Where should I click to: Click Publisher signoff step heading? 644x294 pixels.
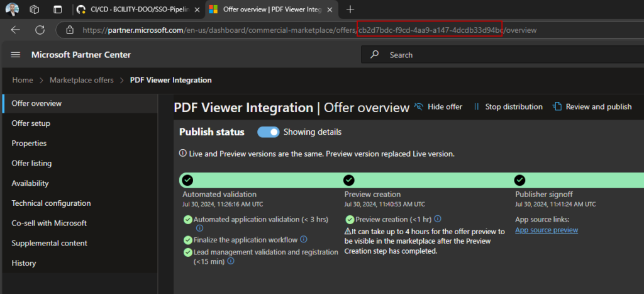pyautogui.click(x=544, y=195)
